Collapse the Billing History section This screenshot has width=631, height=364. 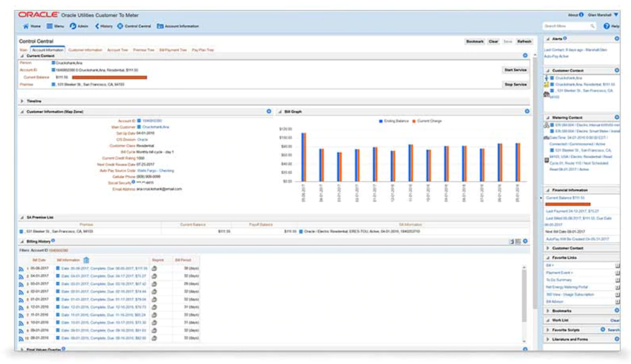[22, 241]
